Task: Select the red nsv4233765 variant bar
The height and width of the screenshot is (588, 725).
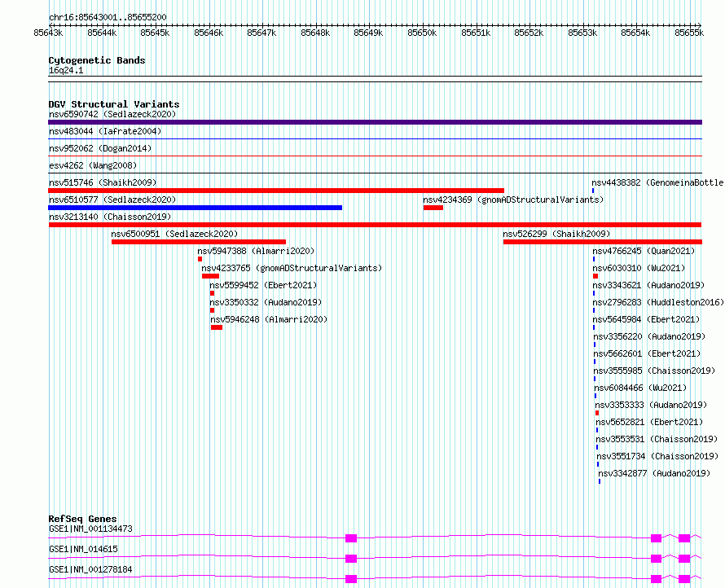Action: (210, 276)
